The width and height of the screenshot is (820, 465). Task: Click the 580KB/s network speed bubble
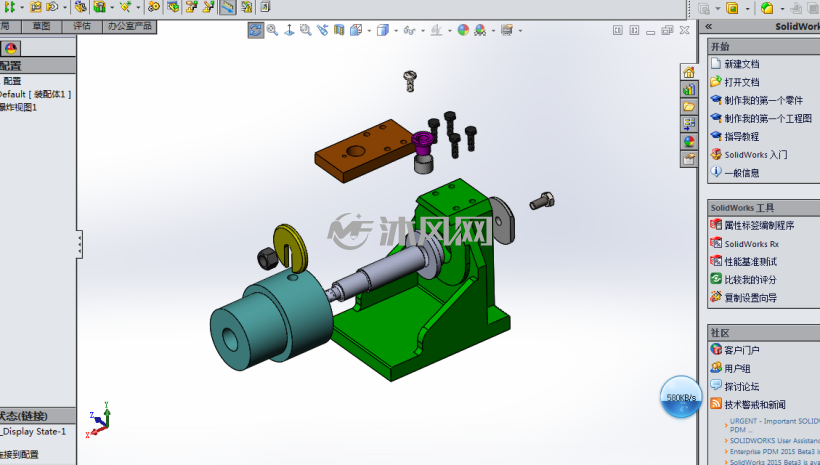pyautogui.click(x=681, y=397)
